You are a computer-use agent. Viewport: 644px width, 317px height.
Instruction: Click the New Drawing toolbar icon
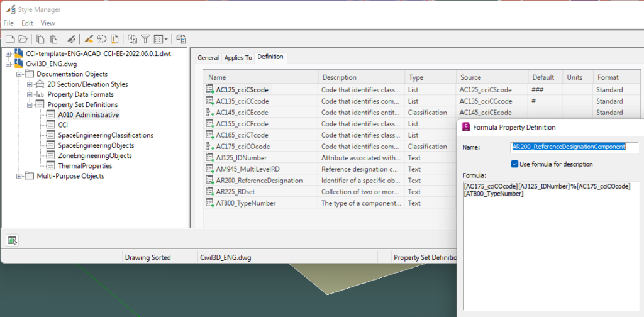click(x=10, y=39)
